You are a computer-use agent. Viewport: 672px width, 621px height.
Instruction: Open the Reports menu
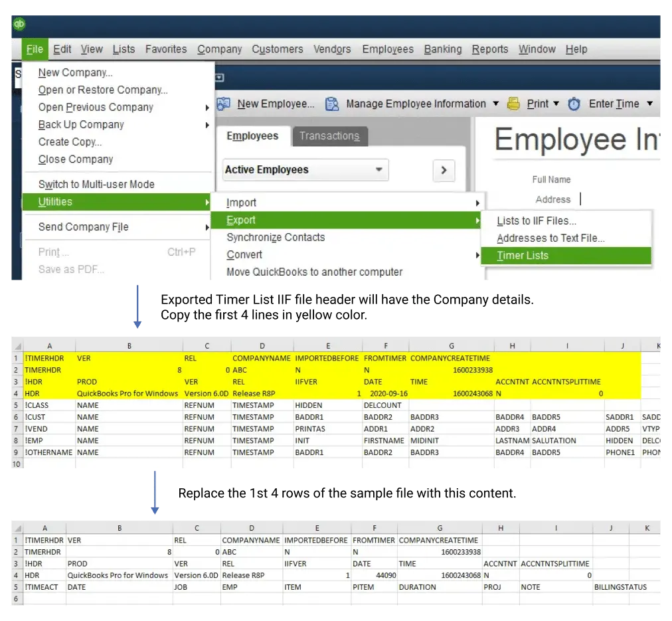point(490,49)
